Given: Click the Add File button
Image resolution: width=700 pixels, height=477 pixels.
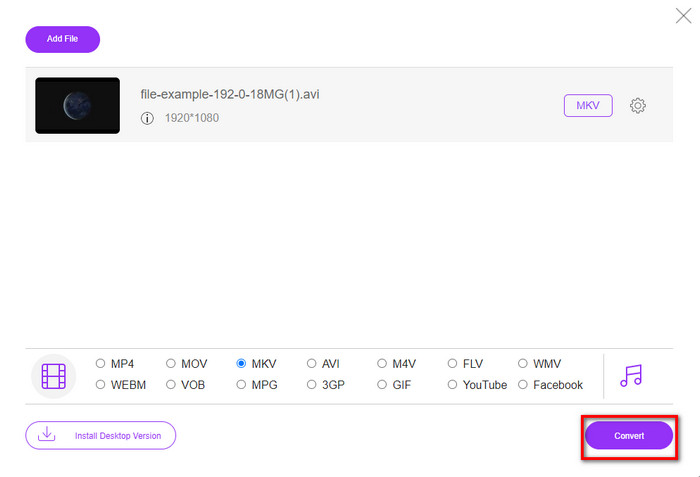Looking at the screenshot, I should pyautogui.click(x=62, y=39).
